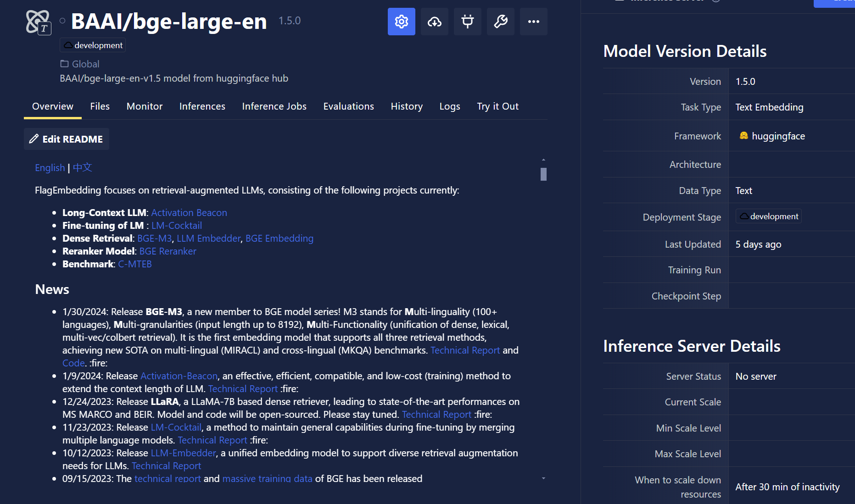Open the BGE-M3 link under Dense Retrieval
This screenshot has width=855, height=504.
click(x=155, y=238)
